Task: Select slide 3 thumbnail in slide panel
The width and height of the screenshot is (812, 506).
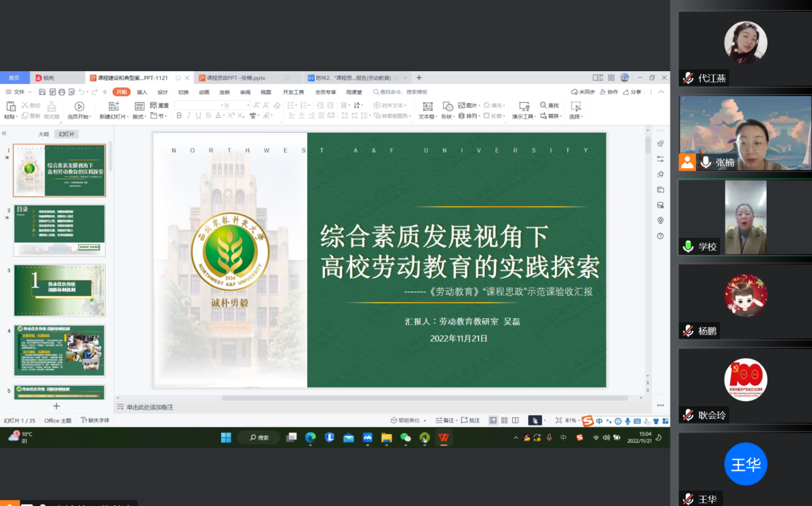Action: pos(60,290)
